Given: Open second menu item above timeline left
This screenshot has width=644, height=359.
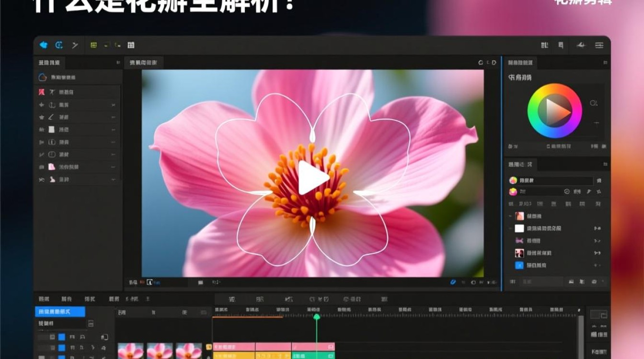Looking at the screenshot, I should click(67, 299).
